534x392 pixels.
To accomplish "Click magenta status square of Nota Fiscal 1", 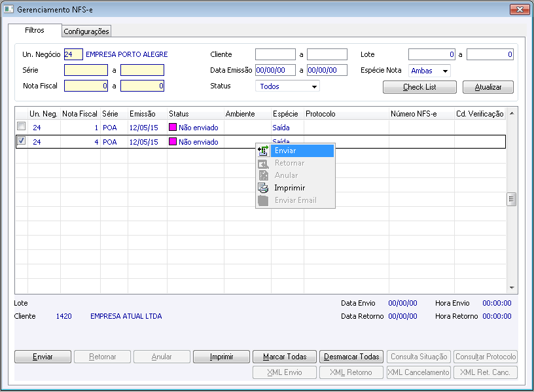I will click(173, 127).
